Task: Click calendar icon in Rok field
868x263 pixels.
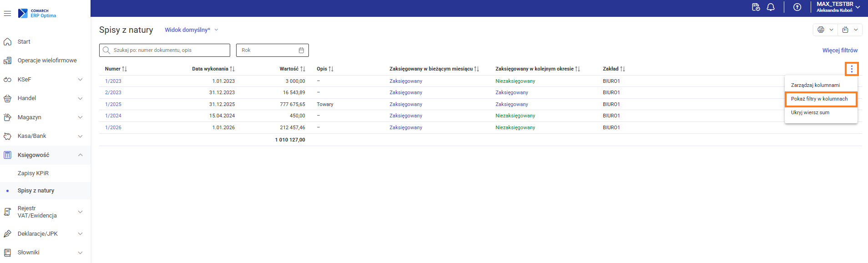Action: point(301,50)
